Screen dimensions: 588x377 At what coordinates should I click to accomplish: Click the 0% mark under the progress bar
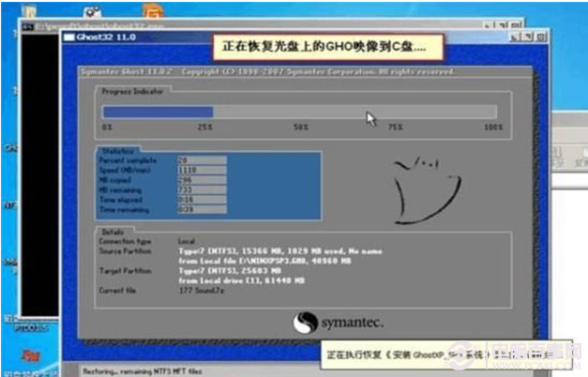point(107,128)
